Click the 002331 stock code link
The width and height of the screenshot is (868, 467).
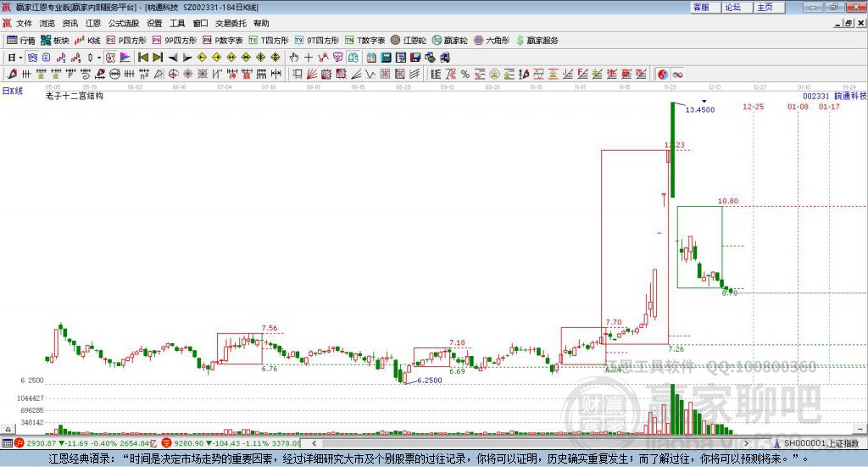pos(816,96)
